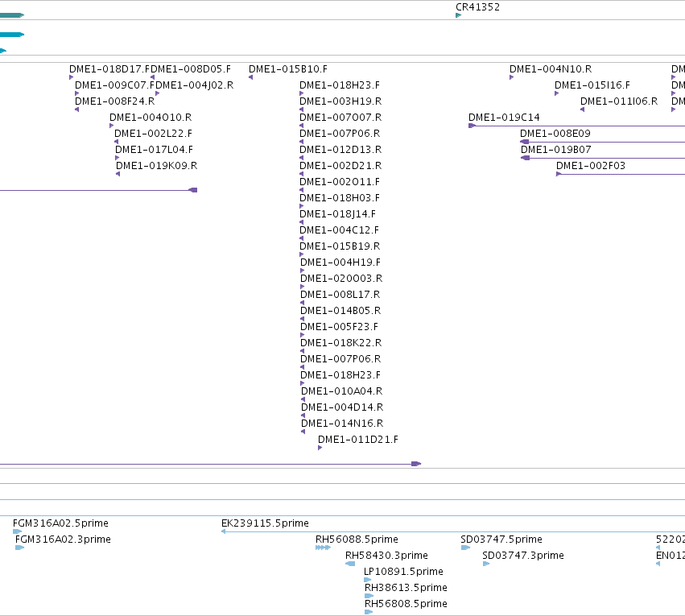Select the DME1-011D21.F label
Screen dimensions: 685x616
tap(357, 440)
